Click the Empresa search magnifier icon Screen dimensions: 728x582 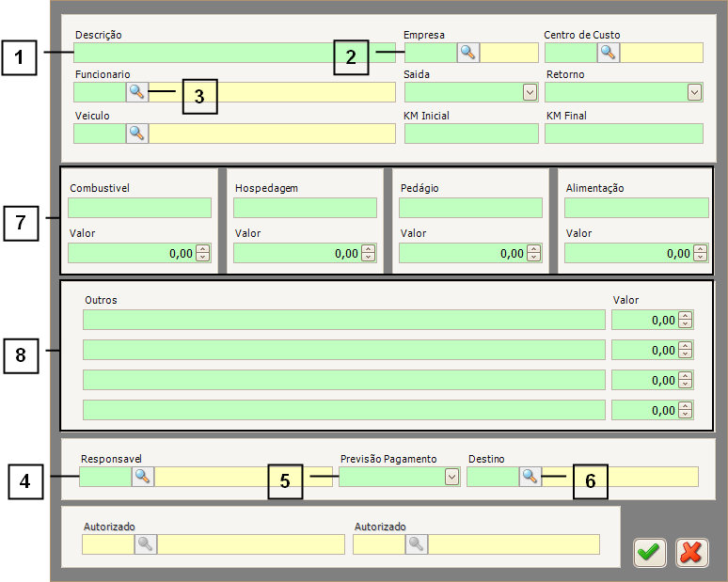468,53
